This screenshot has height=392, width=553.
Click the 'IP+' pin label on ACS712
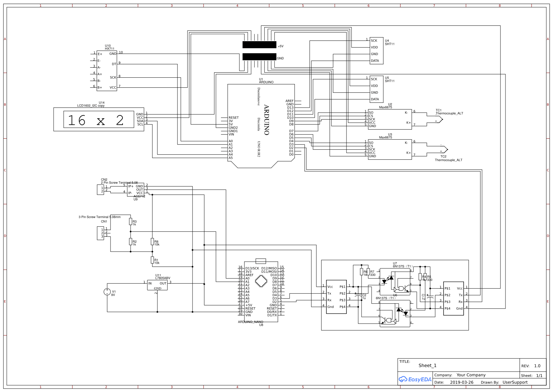click(131, 186)
